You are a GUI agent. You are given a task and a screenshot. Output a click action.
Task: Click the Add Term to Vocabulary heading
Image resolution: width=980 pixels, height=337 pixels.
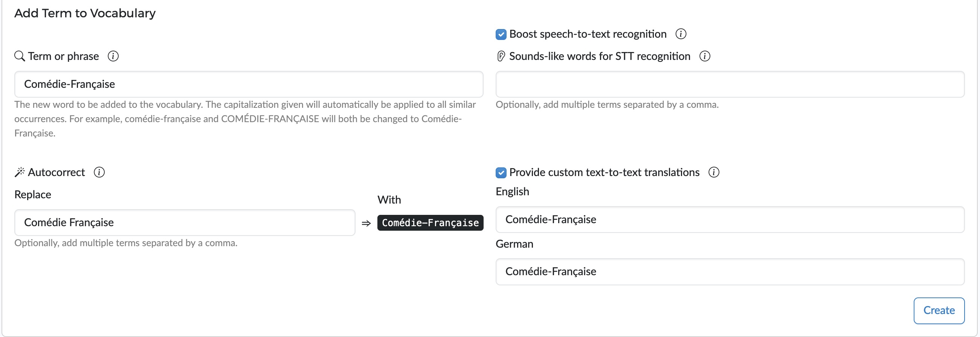(85, 13)
